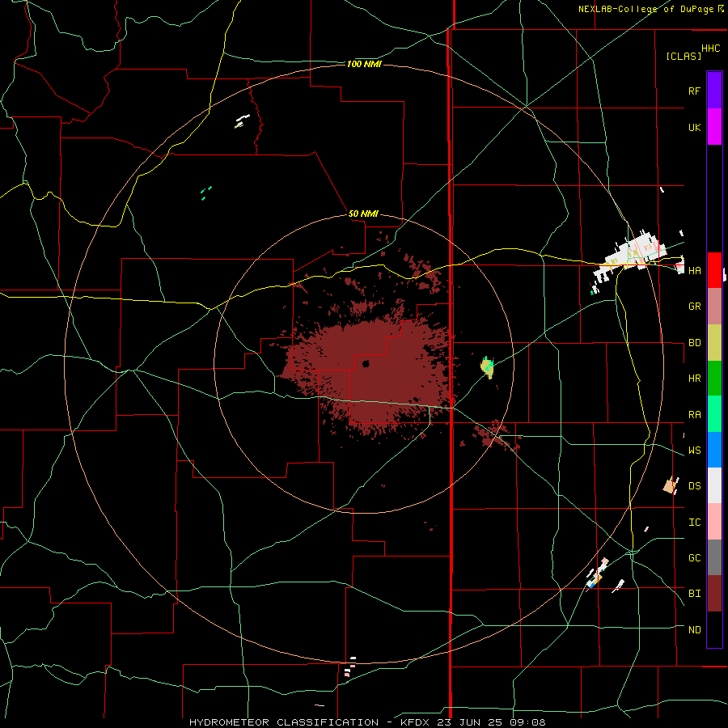Click the purple RF color swatch
This screenshot has width=728, height=728.
[714, 91]
